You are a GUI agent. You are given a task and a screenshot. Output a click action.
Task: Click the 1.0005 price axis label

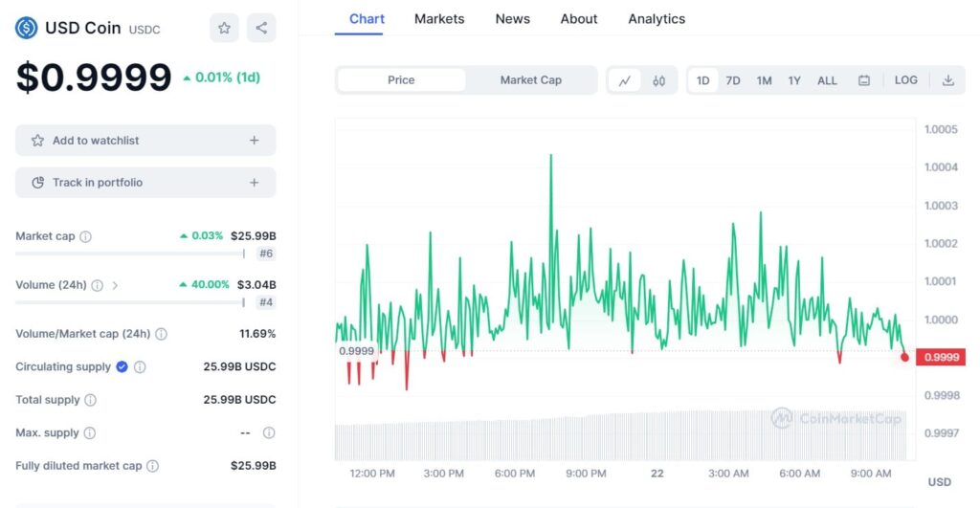pyautogui.click(x=941, y=129)
